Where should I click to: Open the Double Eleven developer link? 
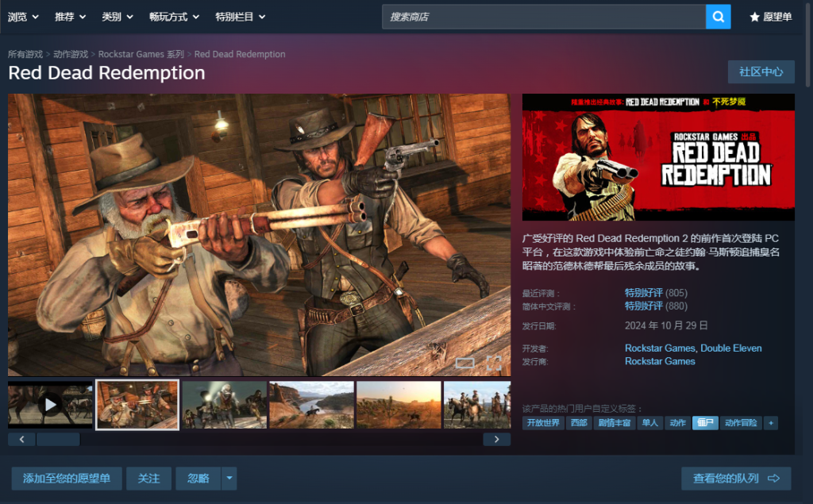point(732,348)
